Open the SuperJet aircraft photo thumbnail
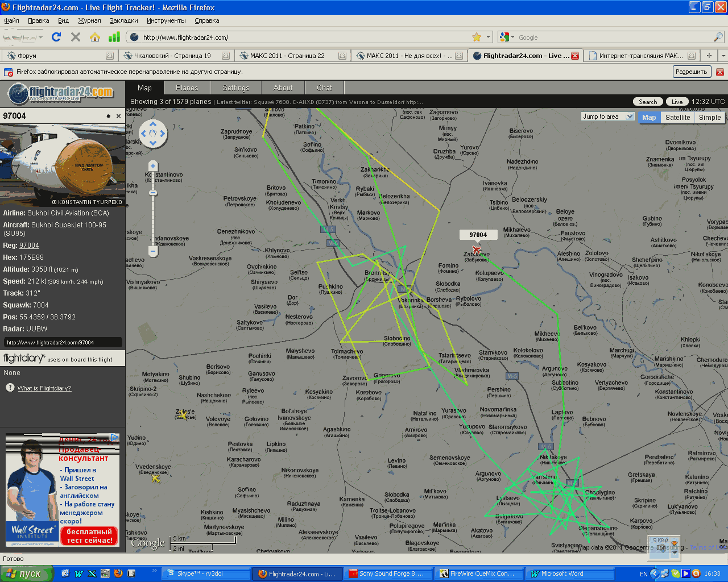Screen dimensions: 728x582 pos(63,165)
